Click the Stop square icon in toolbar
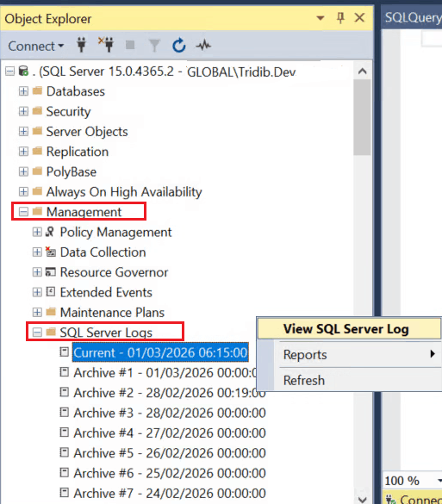This screenshot has width=442, height=504. click(x=130, y=45)
